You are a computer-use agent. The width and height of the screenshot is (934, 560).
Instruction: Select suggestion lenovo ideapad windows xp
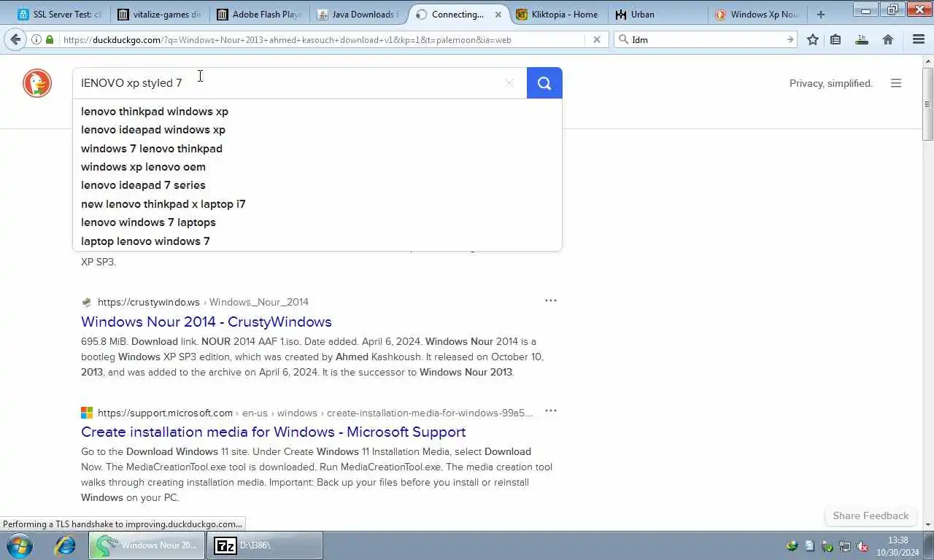(x=317, y=130)
